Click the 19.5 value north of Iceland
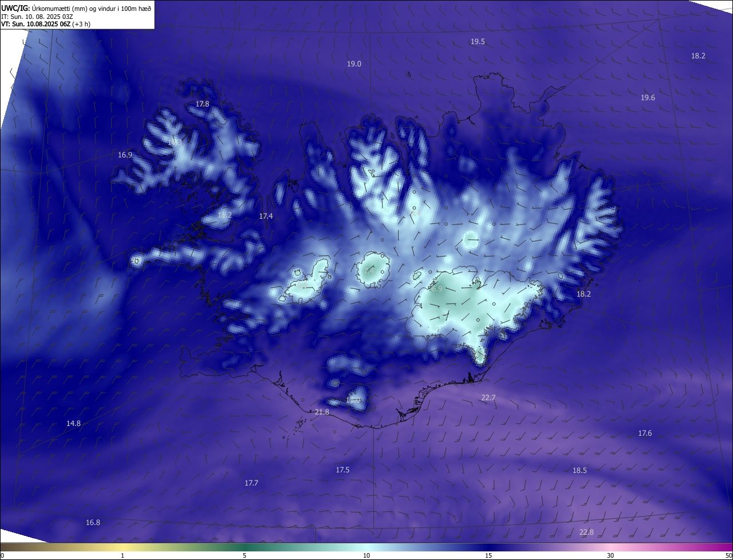Viewport: 733px width, 560px height. [x=478, y=42]
